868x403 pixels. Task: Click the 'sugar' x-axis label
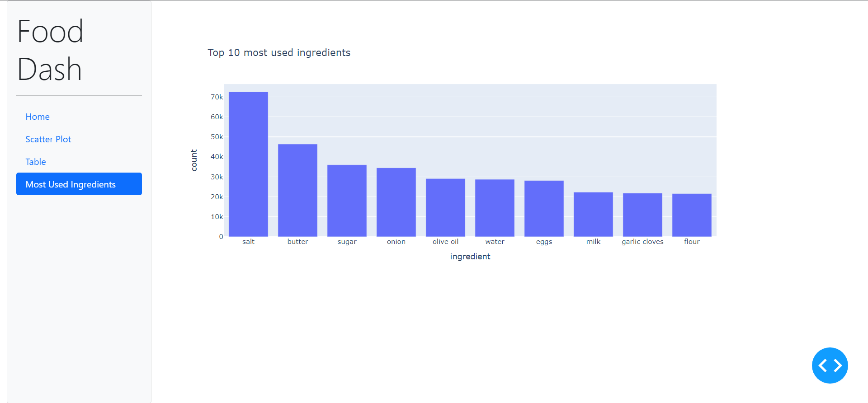tap(347, 242)
